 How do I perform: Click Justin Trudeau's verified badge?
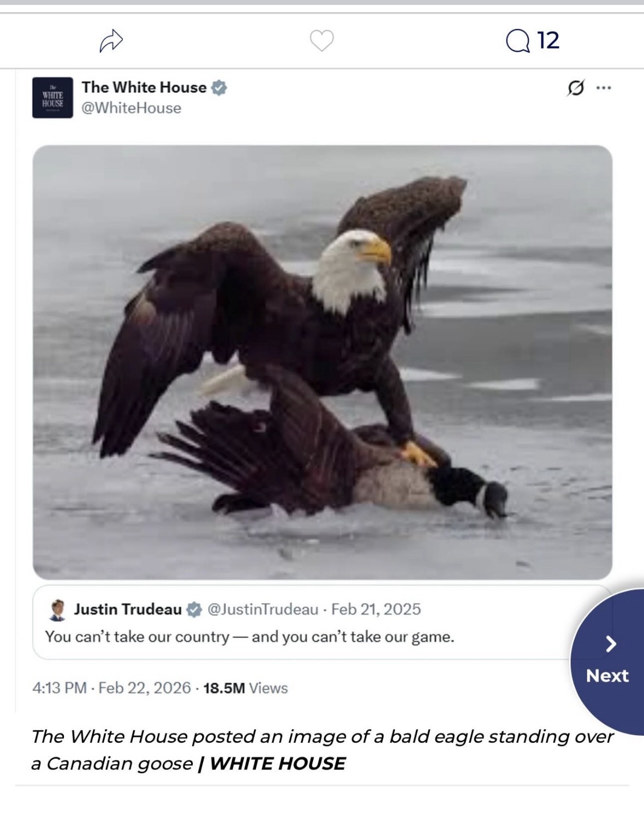pos(194,610)
